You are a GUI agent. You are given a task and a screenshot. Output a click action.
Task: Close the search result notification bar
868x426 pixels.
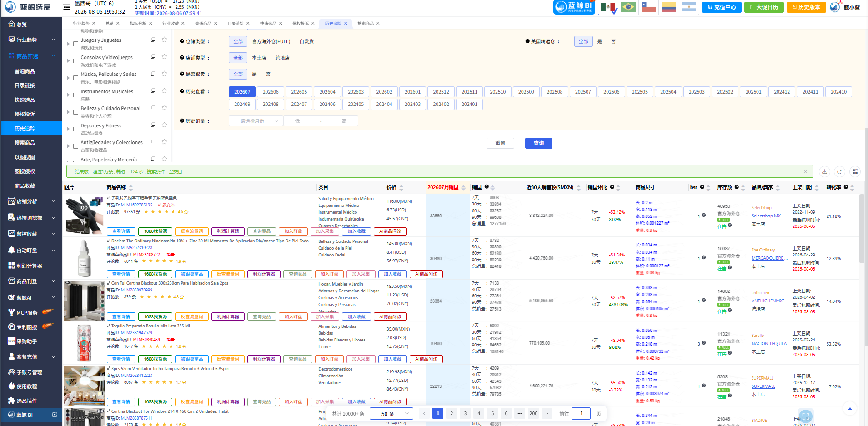coord(805,171)
